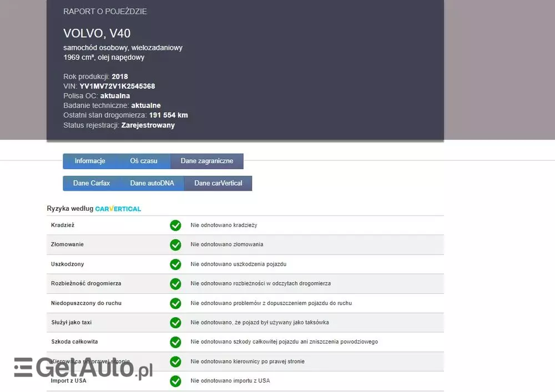This screenshot has height=392, width=555.
Task: Click the green check icon beside Złomowanie
Action: coord(175,245)
